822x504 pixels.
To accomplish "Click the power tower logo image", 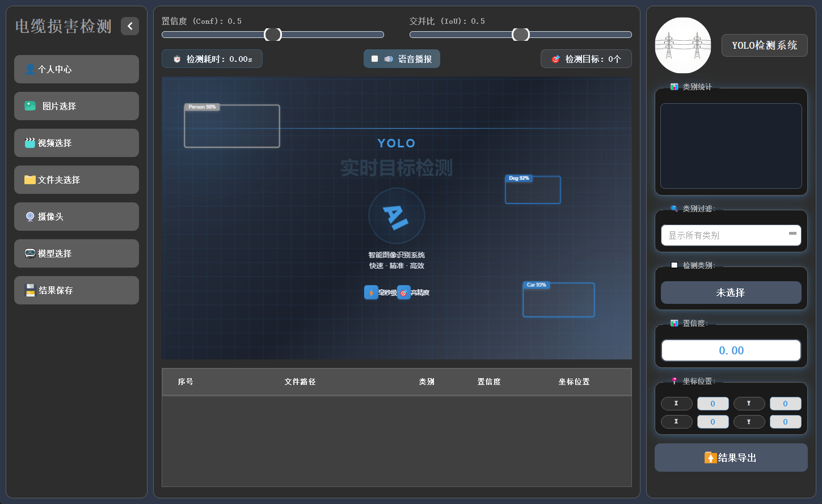I will [683, 45].
